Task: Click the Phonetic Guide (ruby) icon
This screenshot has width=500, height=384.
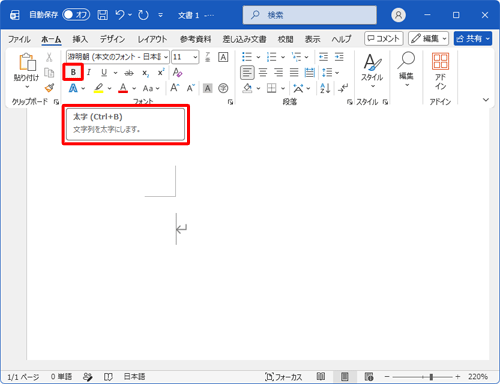Action: pos(207,57)
